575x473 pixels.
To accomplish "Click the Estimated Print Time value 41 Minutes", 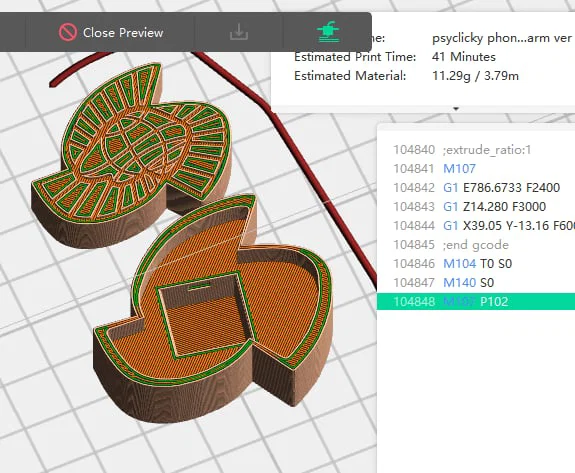I will click(464, 57).
